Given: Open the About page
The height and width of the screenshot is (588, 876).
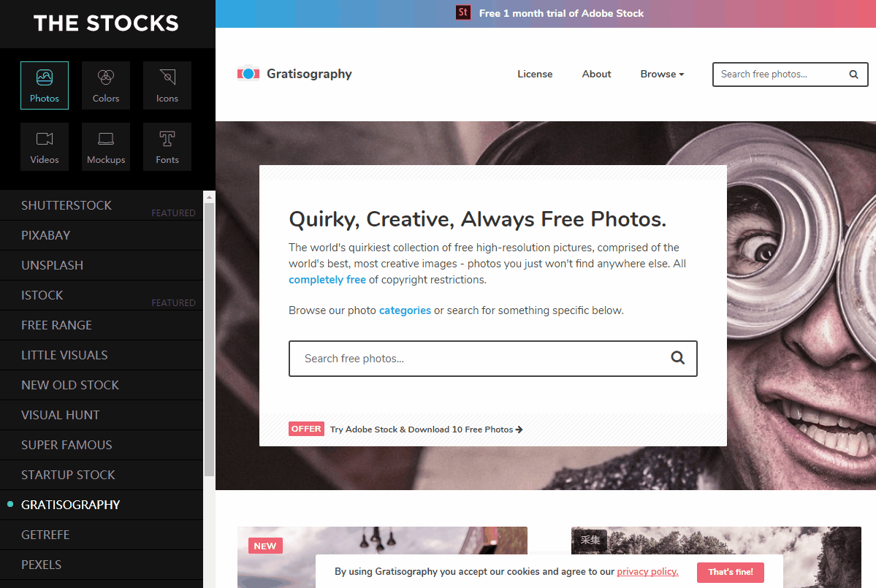Looking at the screenshot, I should click(x=596, y=74).
